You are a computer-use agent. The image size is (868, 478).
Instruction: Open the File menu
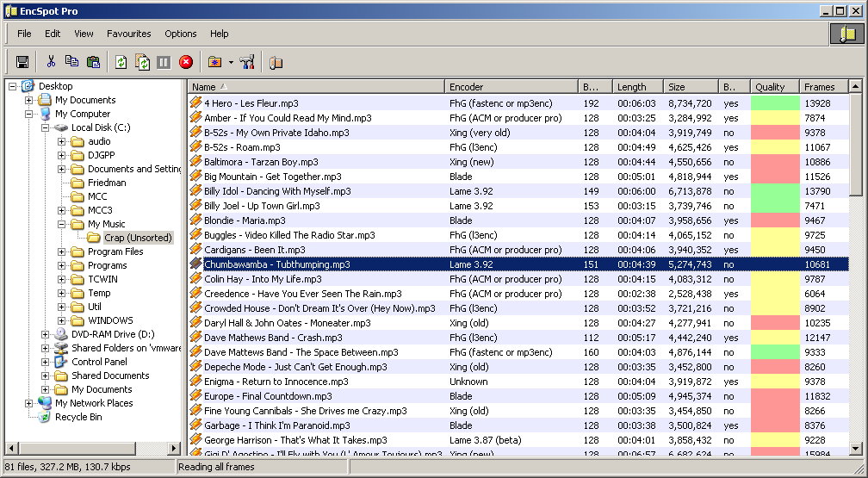(x=24, y=34)
